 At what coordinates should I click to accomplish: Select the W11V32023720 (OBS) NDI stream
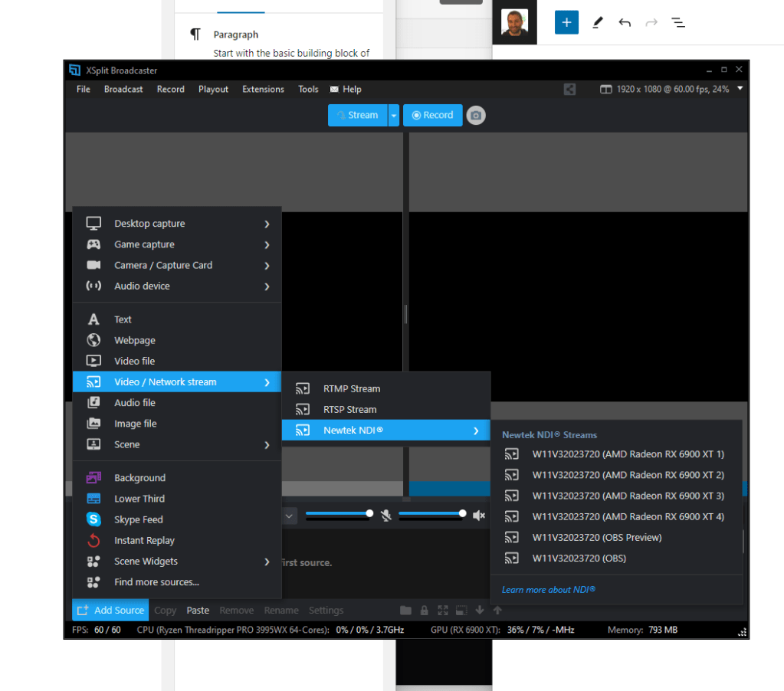pyautogui.click(x=616, y=558)
